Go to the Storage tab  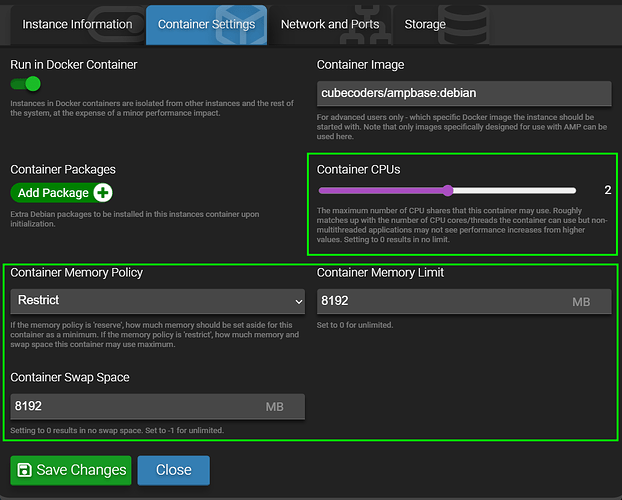click(x=425, y=24)
